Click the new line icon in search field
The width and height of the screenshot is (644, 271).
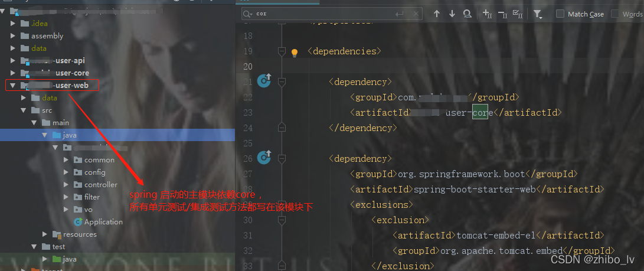[399, 14]
